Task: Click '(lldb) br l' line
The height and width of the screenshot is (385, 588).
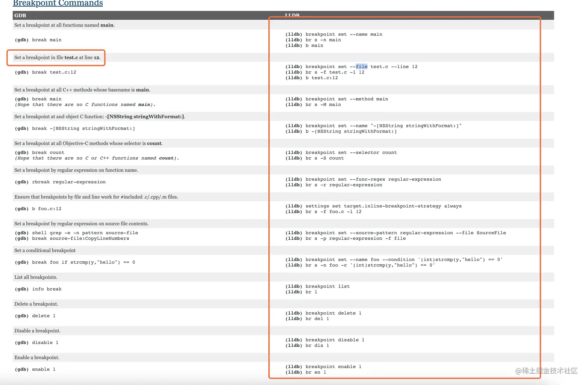Action: [x=301, y=292]
